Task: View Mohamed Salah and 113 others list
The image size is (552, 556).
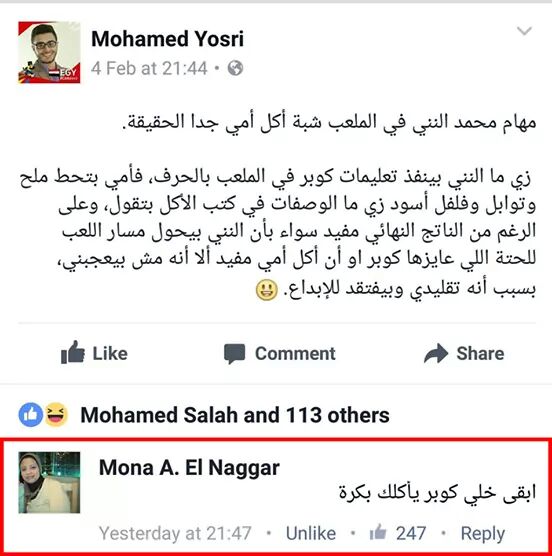Action: [235, 415]
